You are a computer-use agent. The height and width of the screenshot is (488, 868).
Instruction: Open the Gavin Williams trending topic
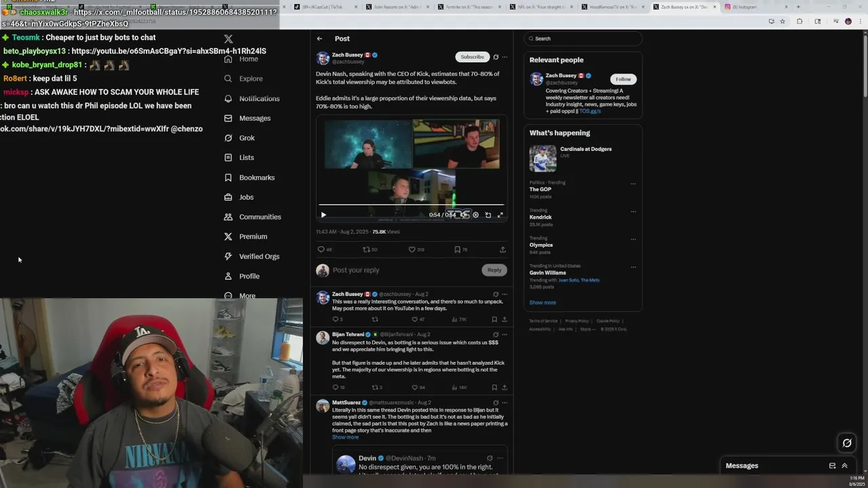547,272
